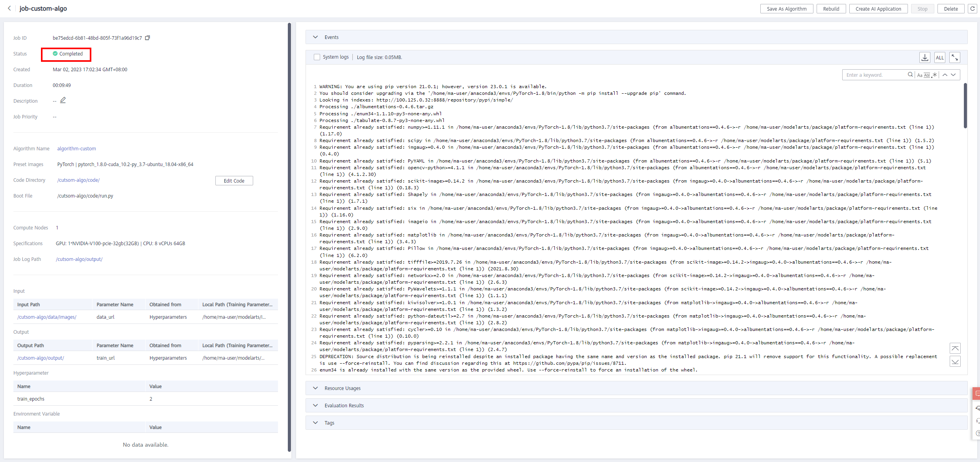Open the algorithm-custom link
The width and height of the screenshot is (980, 462).
click(x=76, y=148)
